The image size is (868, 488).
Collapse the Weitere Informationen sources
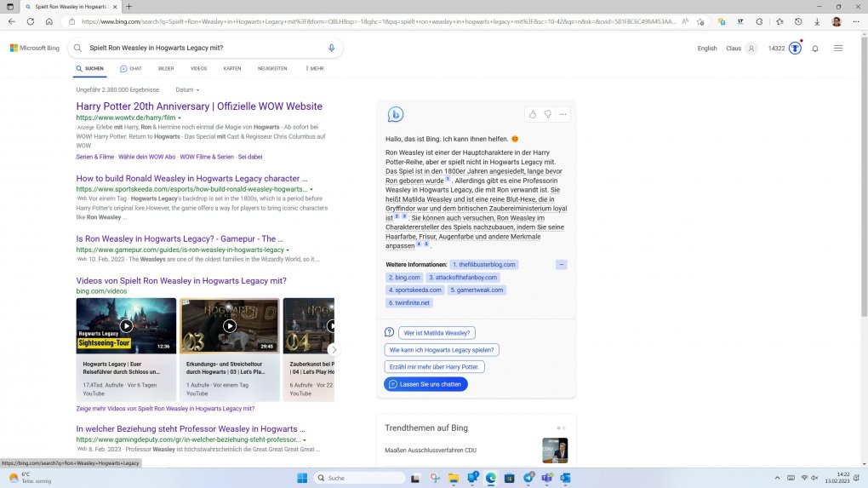[562, 264]
